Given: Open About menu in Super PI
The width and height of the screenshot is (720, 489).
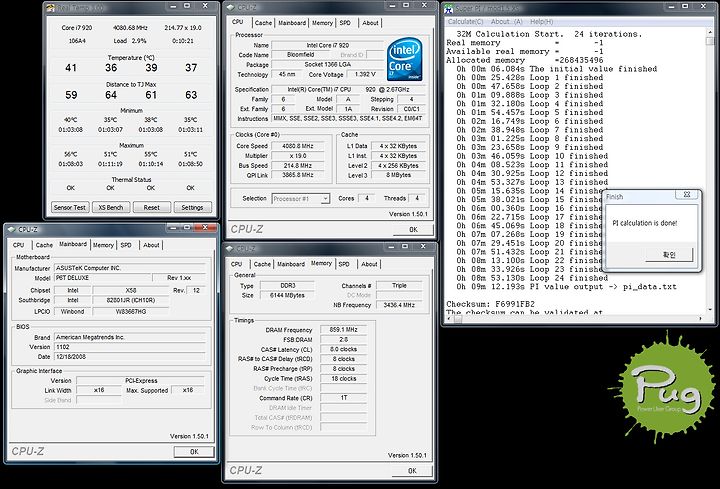Looking at the screenshot, I should tap(506, 22).
